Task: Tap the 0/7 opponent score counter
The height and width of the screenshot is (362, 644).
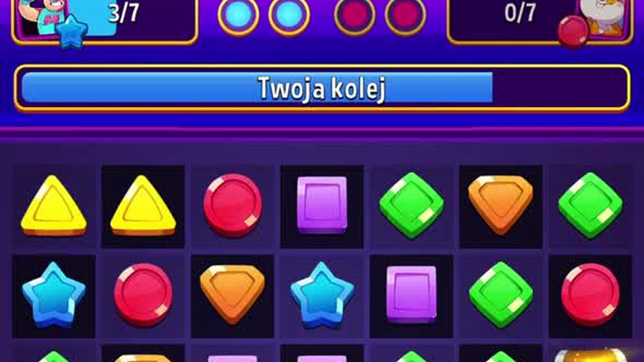Action: pos(520,13)
